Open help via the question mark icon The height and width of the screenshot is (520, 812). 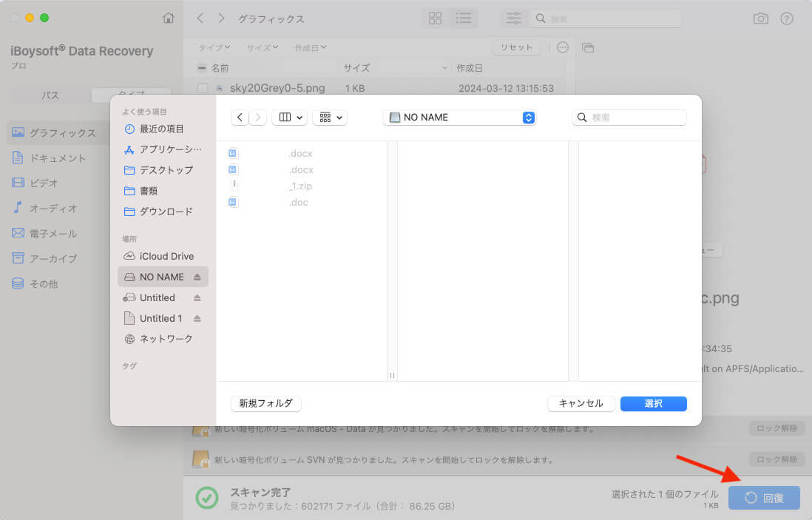click(786, 18)
